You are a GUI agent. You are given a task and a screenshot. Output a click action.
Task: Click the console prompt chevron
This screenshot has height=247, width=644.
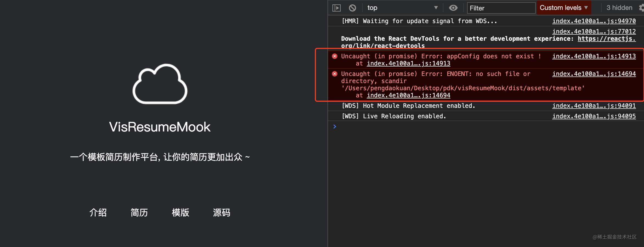click(x=335, y=127)
